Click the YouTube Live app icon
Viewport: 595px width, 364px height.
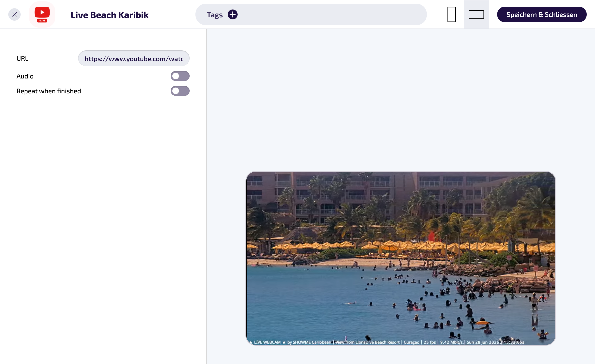(42, 14)
